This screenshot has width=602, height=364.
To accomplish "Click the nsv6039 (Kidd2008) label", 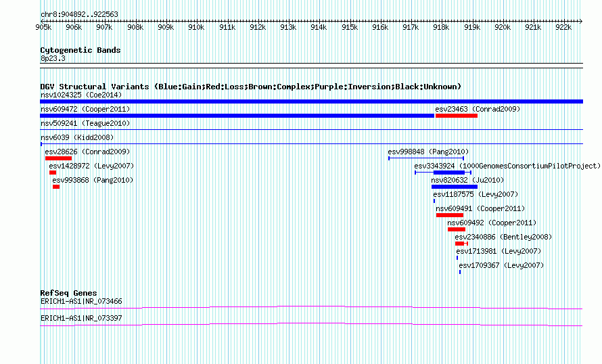I will [77, 137].
